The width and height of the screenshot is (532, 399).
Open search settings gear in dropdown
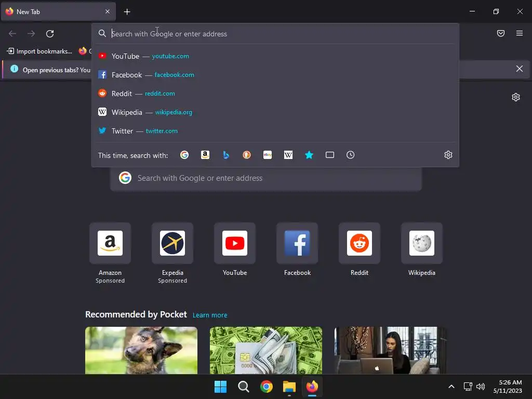(448, 155)
